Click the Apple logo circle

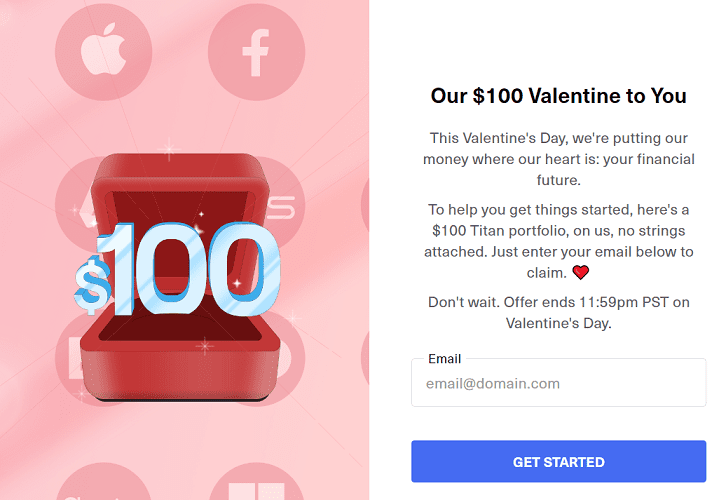coord(104,51)
